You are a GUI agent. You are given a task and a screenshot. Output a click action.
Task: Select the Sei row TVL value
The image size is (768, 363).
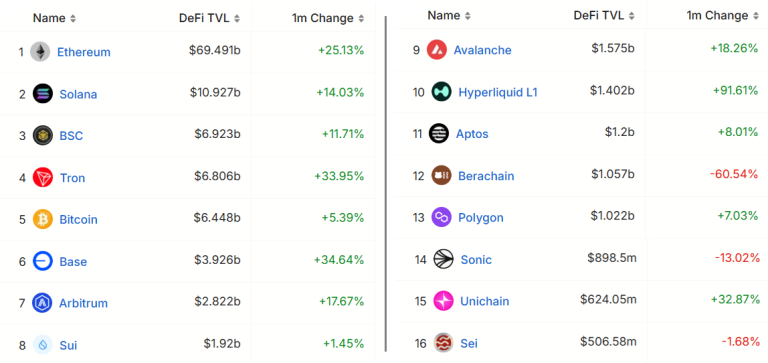608,340
